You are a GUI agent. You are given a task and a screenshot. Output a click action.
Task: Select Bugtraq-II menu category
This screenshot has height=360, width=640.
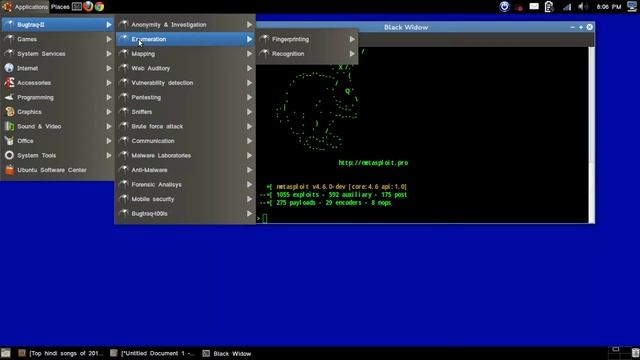tap(58, 25)
